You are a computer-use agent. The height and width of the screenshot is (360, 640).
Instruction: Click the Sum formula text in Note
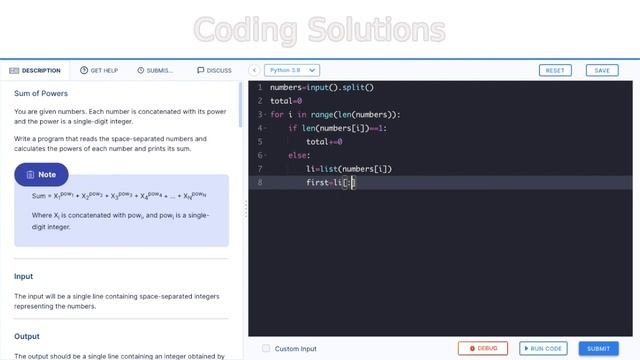pyautogui.click(x=119, y=196)
